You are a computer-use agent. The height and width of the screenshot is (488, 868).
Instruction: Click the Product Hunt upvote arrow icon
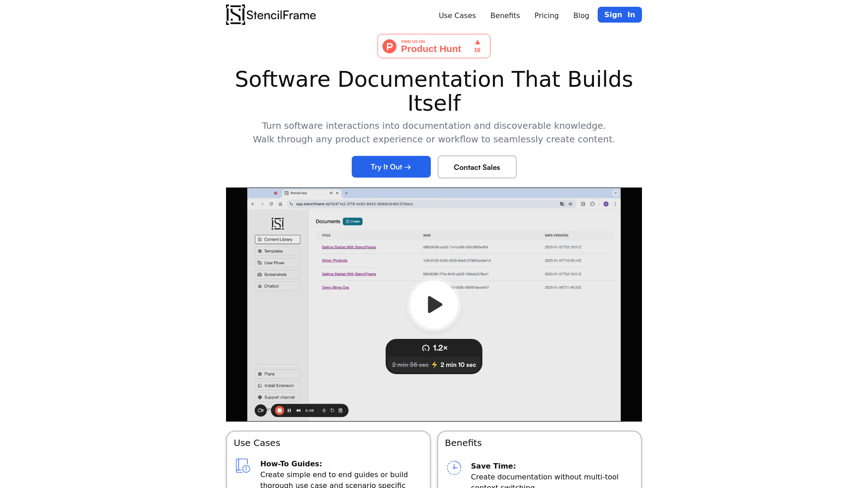click(477, 42)
